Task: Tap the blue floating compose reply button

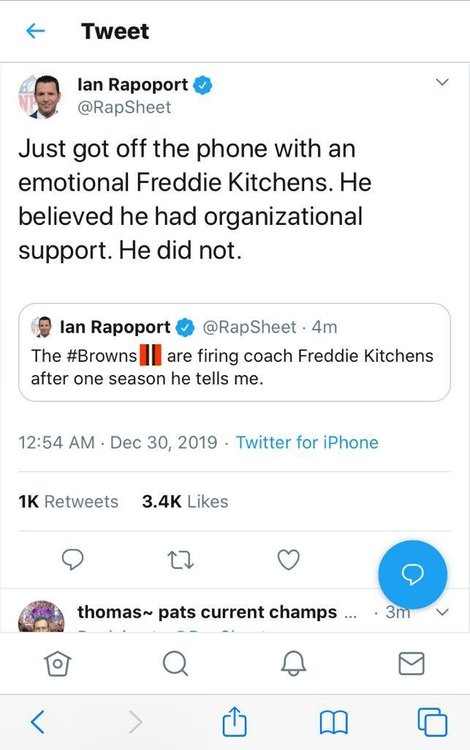Action: click(x=413, y=574)
